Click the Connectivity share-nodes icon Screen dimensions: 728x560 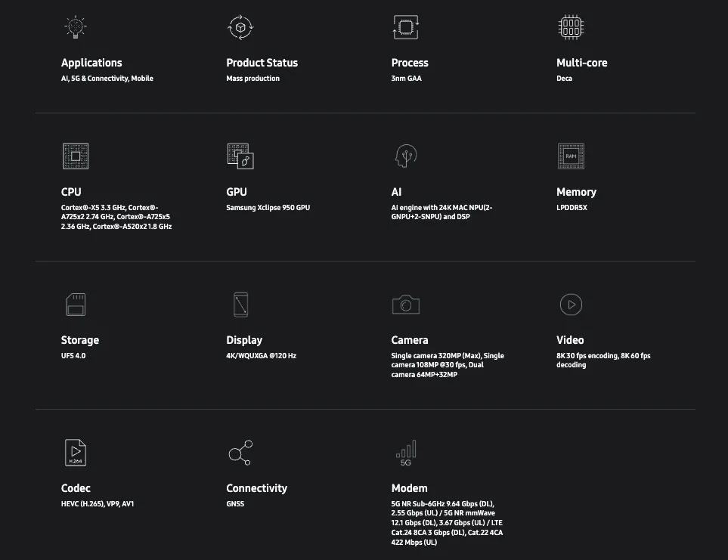pyautogui.click(x=240, y=453)
